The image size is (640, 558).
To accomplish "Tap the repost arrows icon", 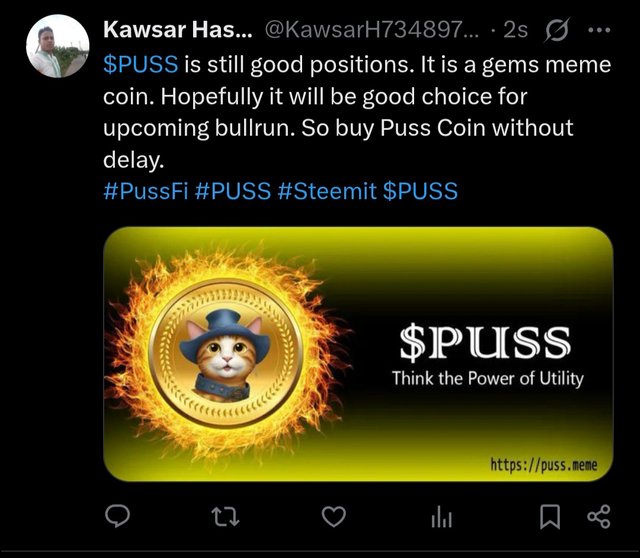I will 227,517.
